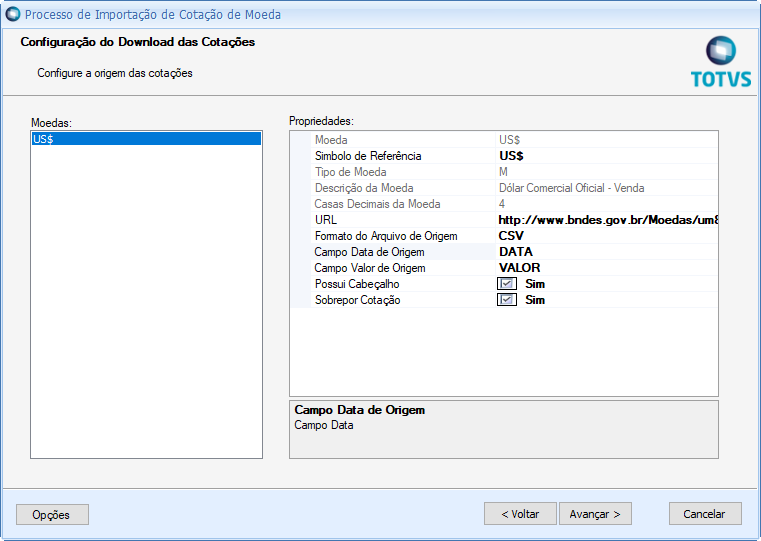
Task: Click the Casas Decimais value 4
Action: pyautogui.click(x=502, y=204)
